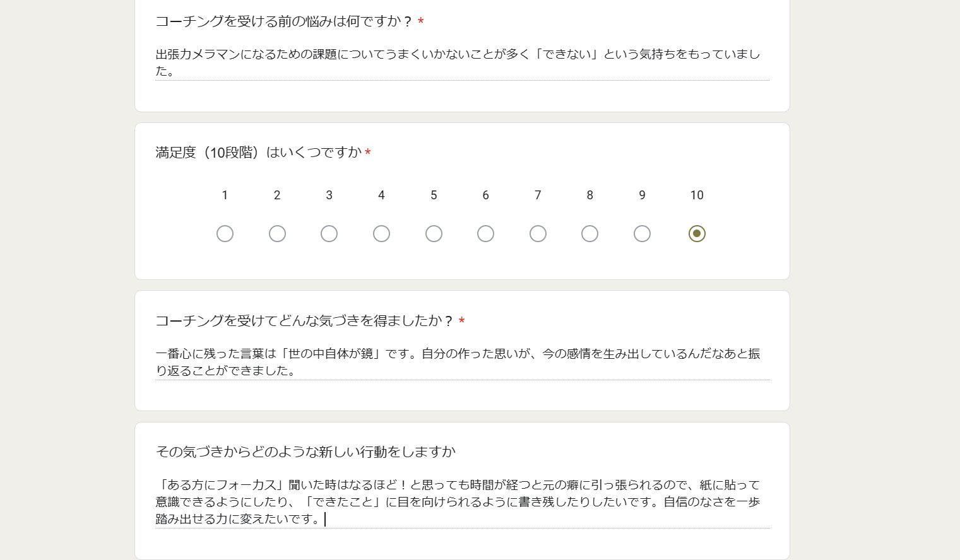Click the answer field about coaching realizations

pos(462,362)
